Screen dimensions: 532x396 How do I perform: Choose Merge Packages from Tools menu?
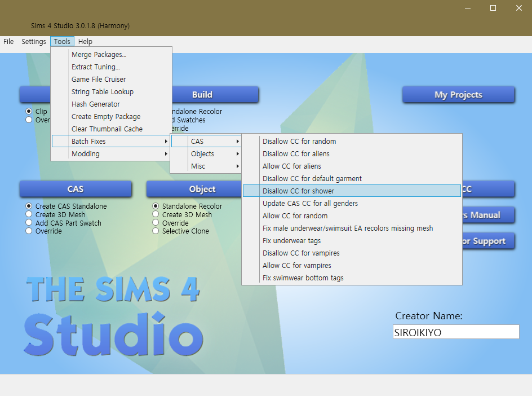[x=111, y=54]
